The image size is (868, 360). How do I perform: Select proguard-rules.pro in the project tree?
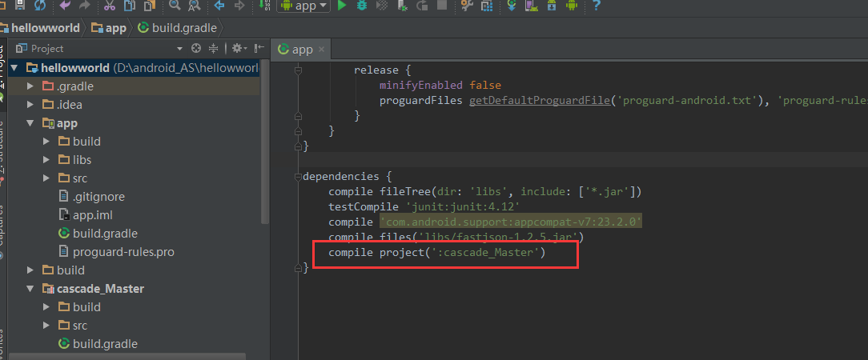point(123,252)
